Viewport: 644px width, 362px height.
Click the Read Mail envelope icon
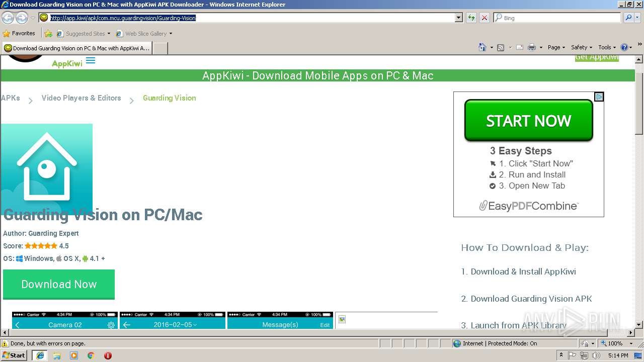click(519, 47)
